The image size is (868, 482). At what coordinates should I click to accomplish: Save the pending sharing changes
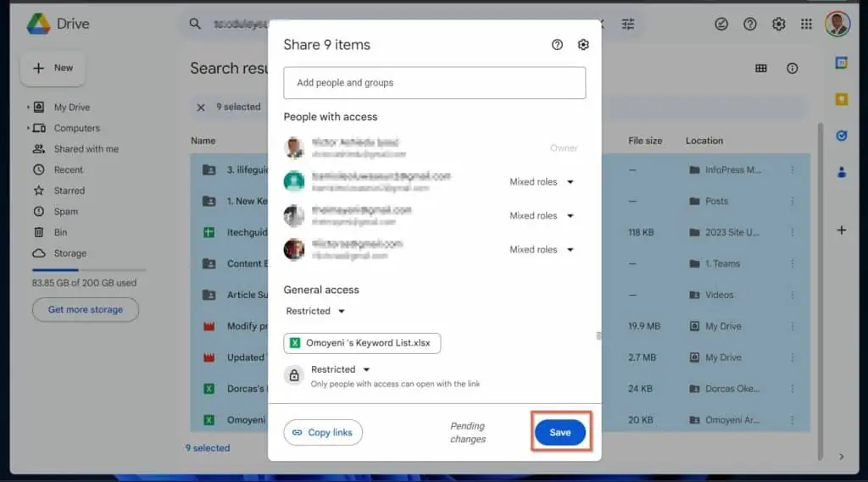(x=559, y=432)
